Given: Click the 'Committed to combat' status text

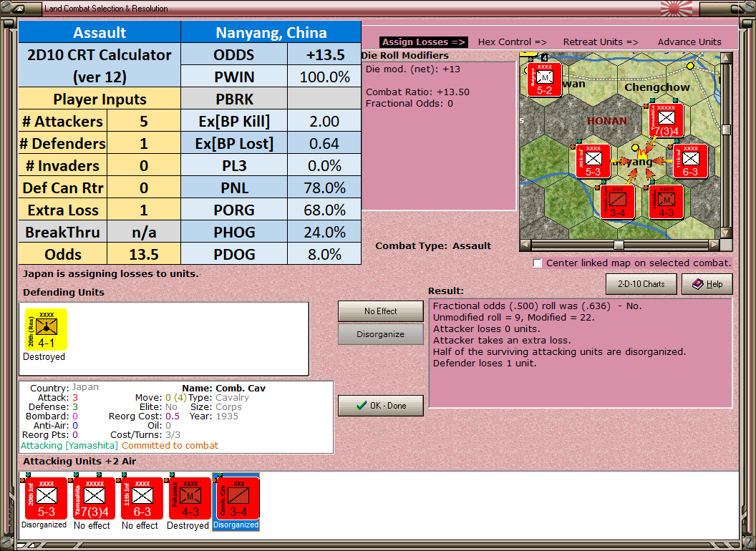Looking at the screenshot, I should (170, 445).
